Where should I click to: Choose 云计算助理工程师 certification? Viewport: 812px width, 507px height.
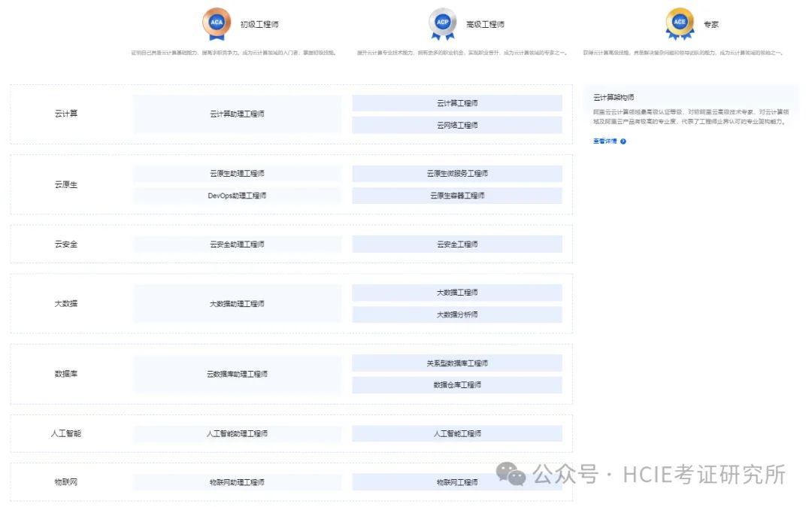point(237,114)
